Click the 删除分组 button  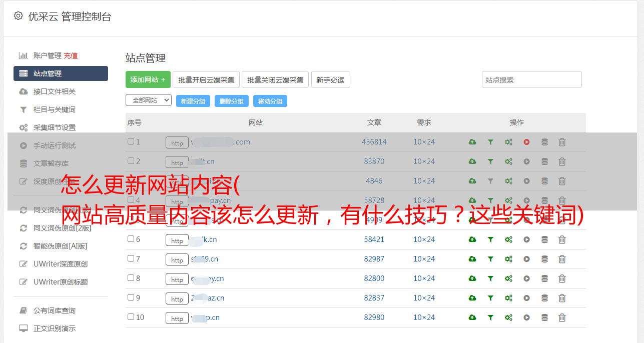click(x=232, y=101)
